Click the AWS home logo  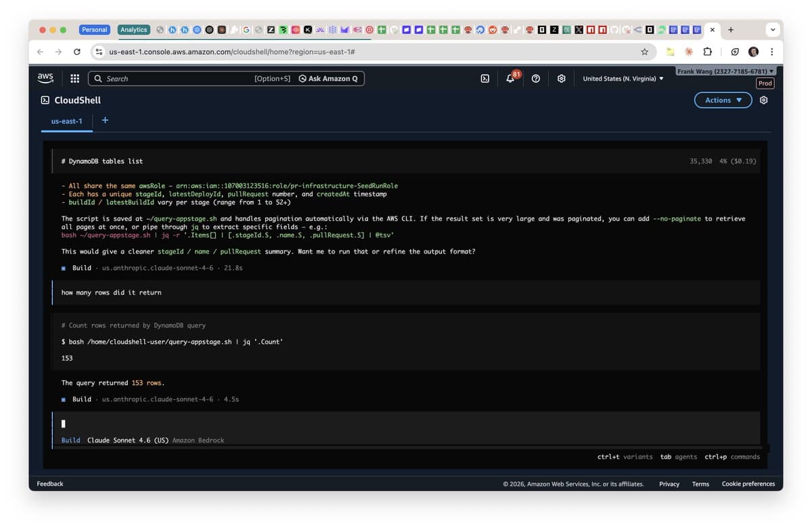pyautogui.click(x=45, y=78)
